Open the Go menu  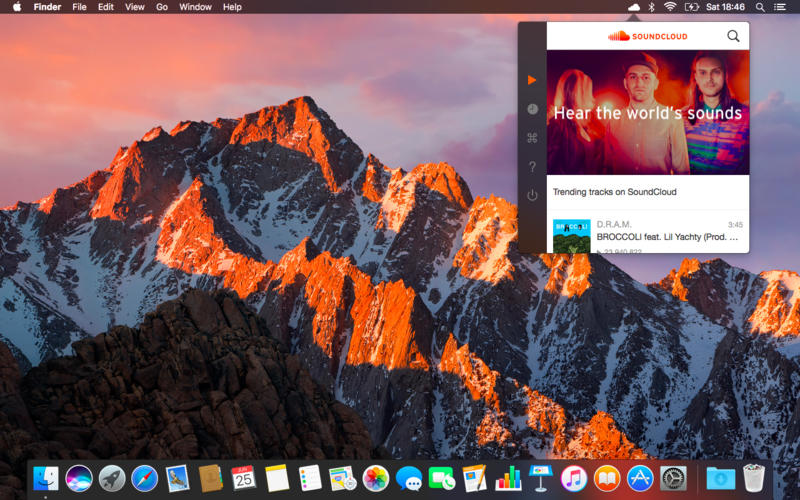click(x=162, y=7)
